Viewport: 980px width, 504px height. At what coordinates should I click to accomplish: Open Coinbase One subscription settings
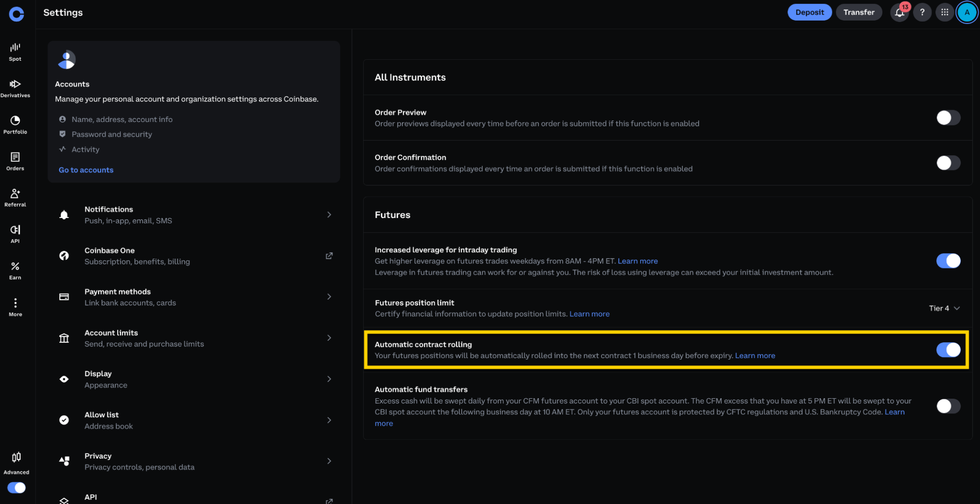click(194, 256)
